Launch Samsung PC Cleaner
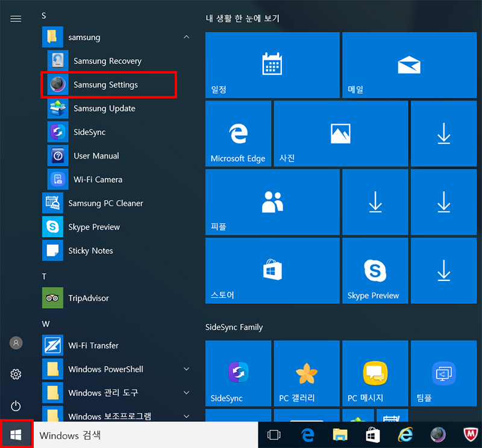The height and width of the screenshot is (448, 482). click(118, 203)
